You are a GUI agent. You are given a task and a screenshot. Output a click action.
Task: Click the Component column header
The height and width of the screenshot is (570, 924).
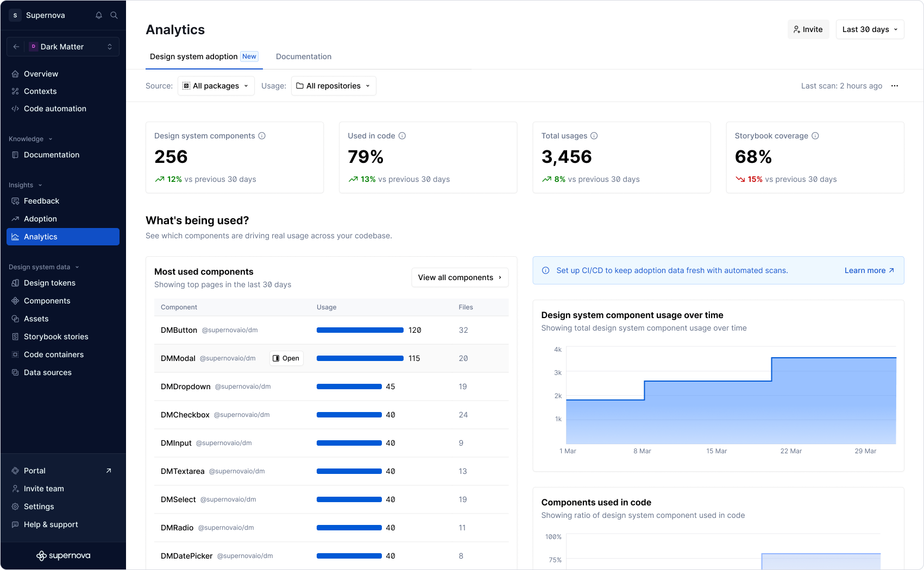(x=179, y=307)
